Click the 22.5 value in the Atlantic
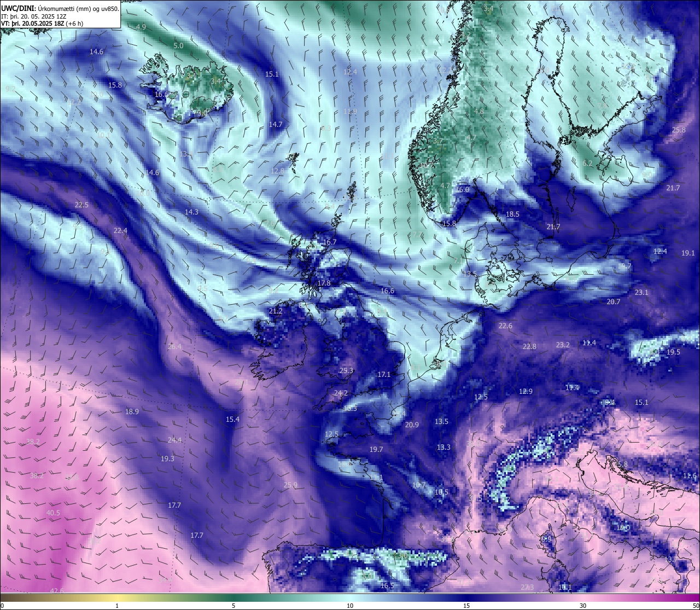 pos(81,205)
